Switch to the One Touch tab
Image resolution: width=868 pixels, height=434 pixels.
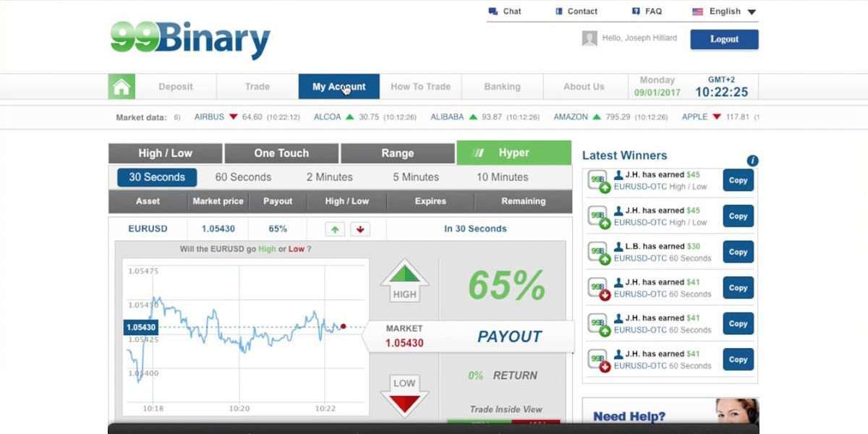pyautogui.click(x=281, y=153)
